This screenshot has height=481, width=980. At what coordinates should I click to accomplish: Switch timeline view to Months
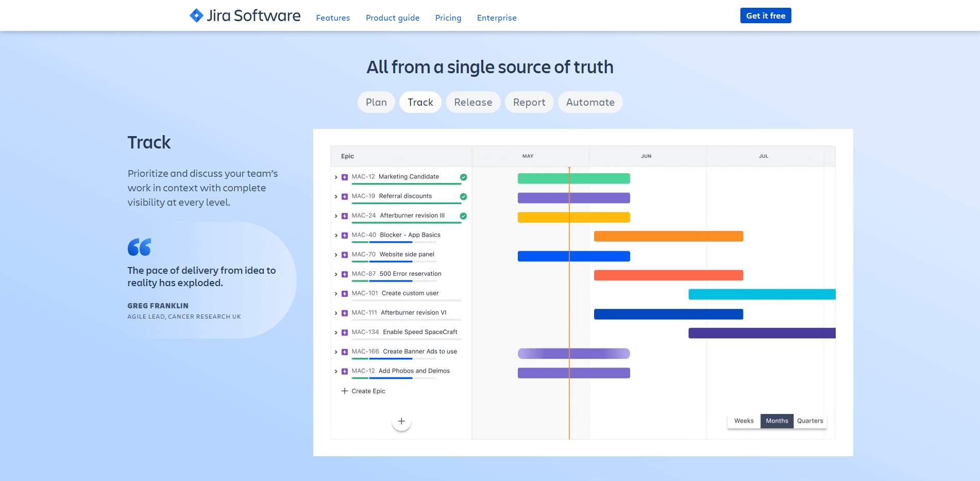[777, 421]
